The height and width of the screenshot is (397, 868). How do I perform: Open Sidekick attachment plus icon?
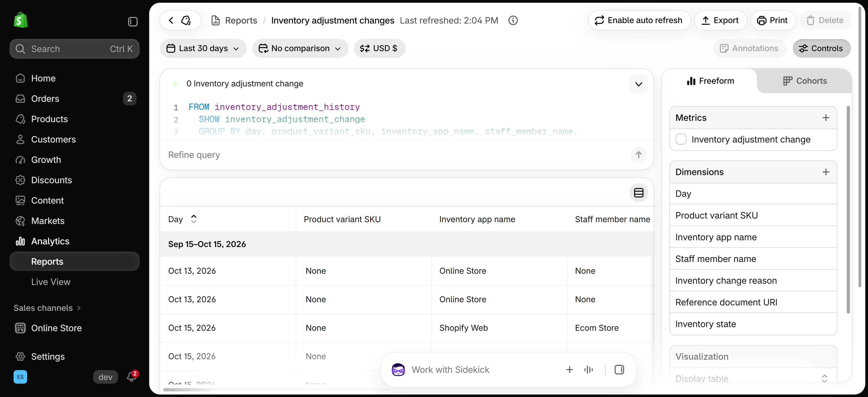point(569,370)
